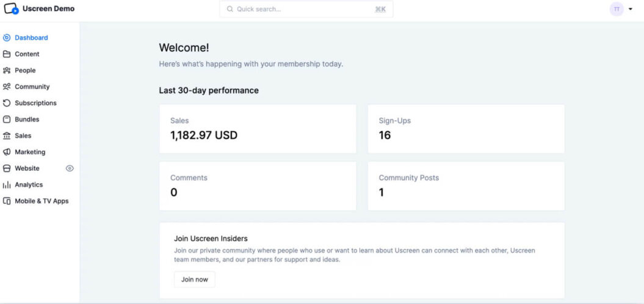Click the Mobile & TV Apps devices icon

coord(7,201)
